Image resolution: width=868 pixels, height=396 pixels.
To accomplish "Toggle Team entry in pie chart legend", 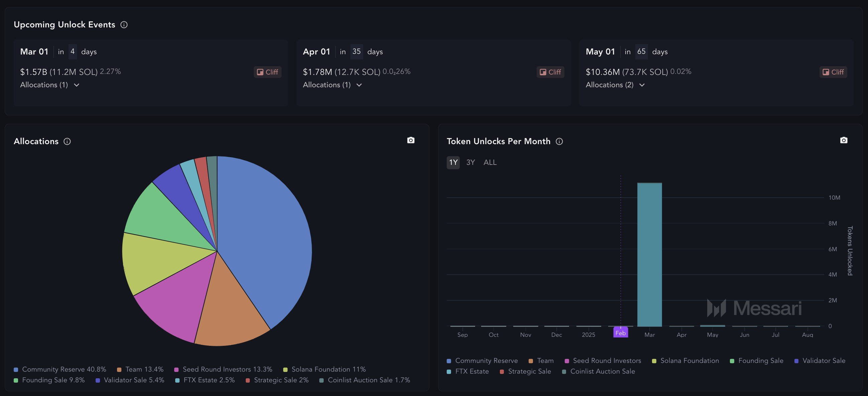I will click(x=140, y=369).
